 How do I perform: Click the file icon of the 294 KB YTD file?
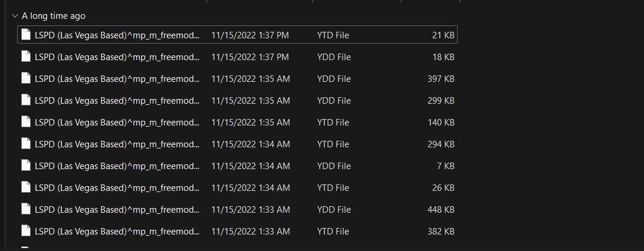25,144
